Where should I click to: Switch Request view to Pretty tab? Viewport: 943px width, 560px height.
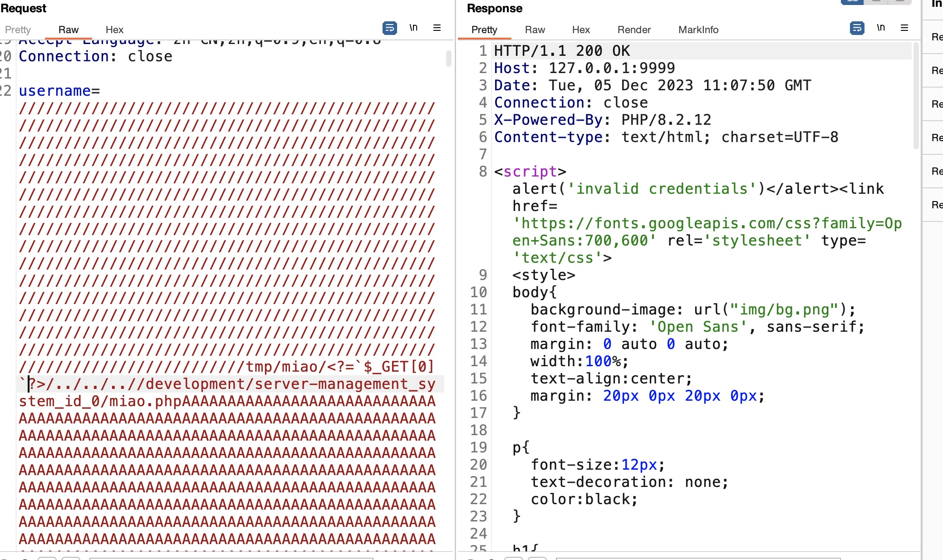[x=18, y=30]
